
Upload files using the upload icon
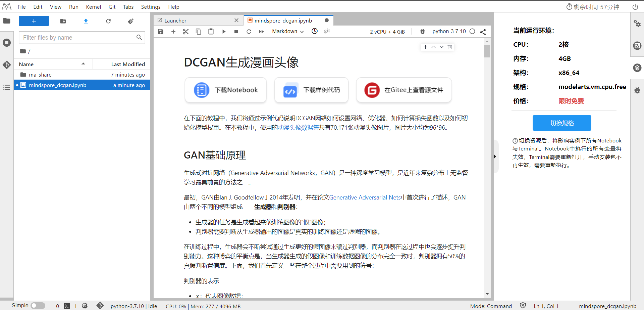pyautogui.click(x=86, y=21)
